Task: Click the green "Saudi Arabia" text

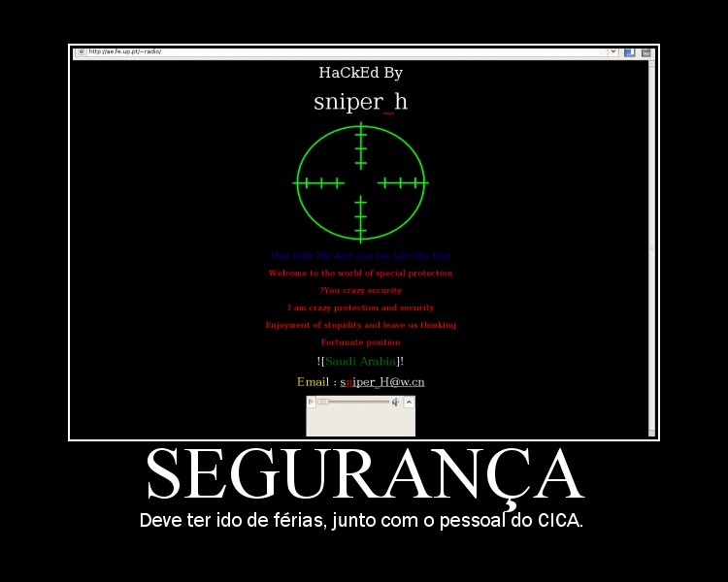Action: point(360,362)
